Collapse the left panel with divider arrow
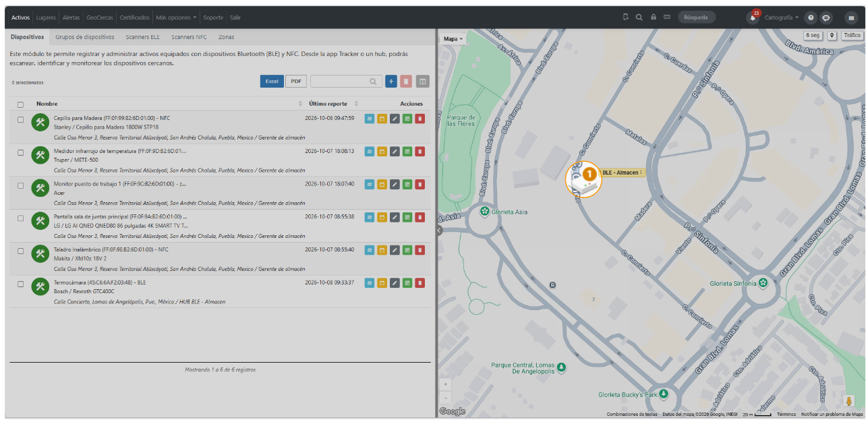 (x=439, y=231)
